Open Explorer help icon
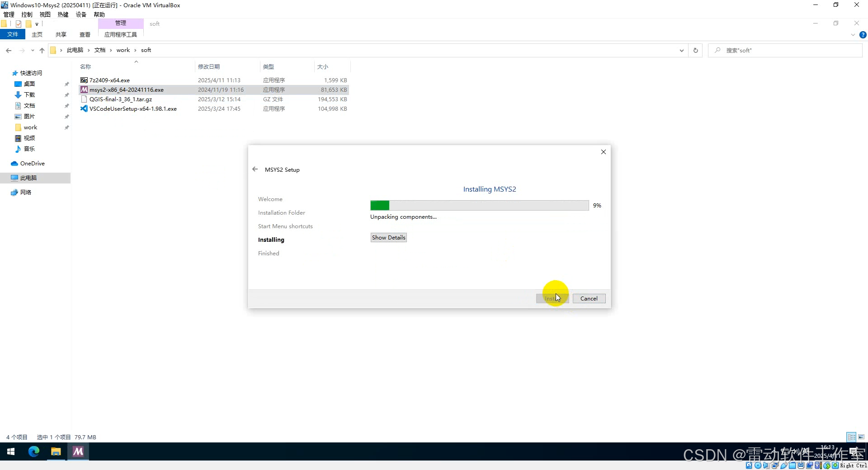Image resolution: width=868 pixels, height=470 pixels. coord(863,35)
